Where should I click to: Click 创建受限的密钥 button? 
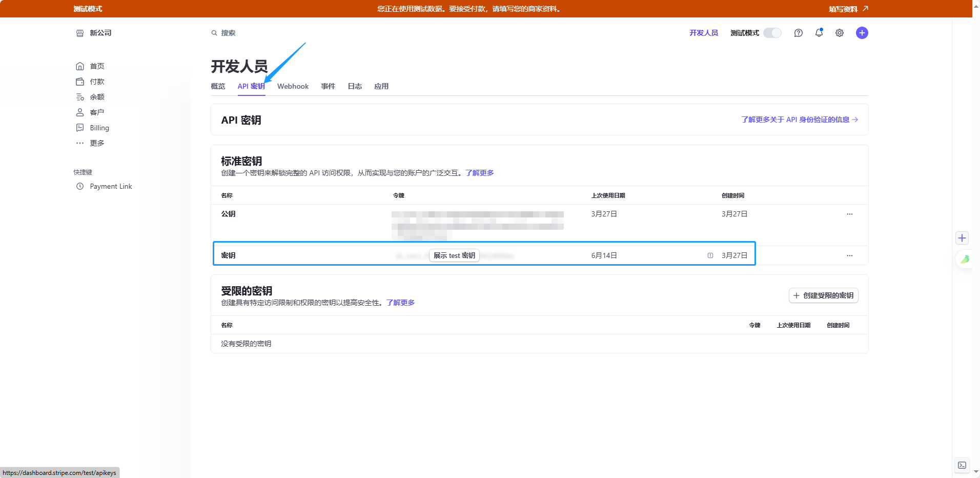click(x=823, y=295)
